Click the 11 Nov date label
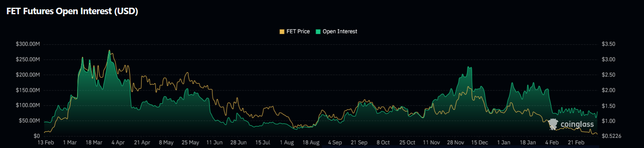 tap(431, 142)
